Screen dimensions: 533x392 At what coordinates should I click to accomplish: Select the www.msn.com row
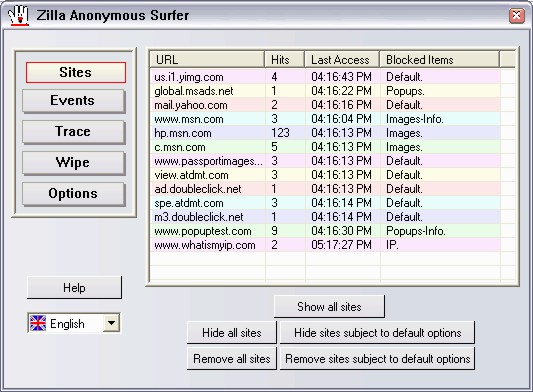[326, 119]
